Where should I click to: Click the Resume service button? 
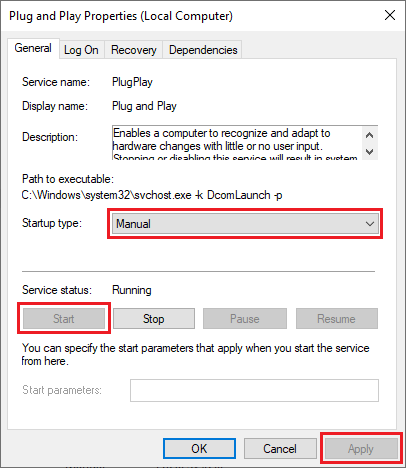coord(337,319)
